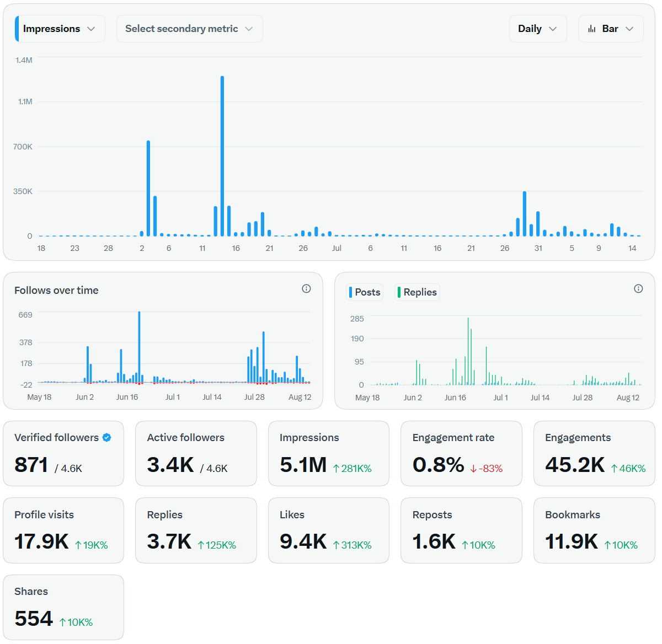This screenshot has width=662, height=644.
Task: Open the Daily interval dropdown
Action: (538, 29)
